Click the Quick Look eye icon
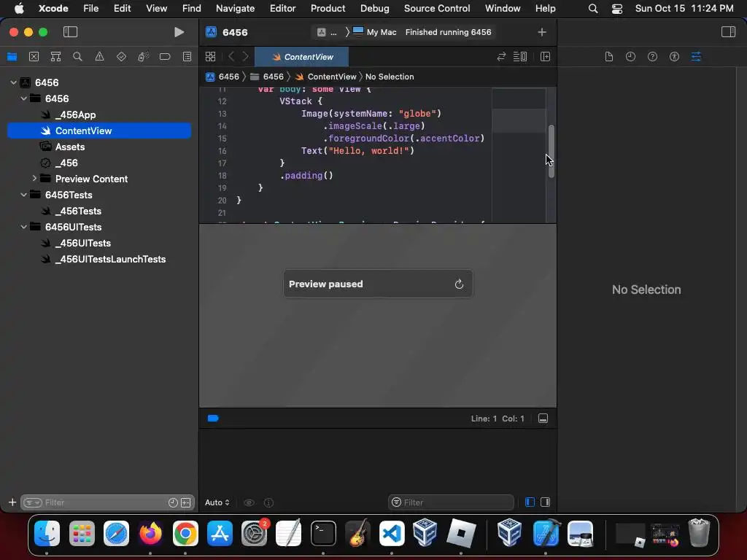The width and height of the screenshot is (747, 560). click(249, 502)
